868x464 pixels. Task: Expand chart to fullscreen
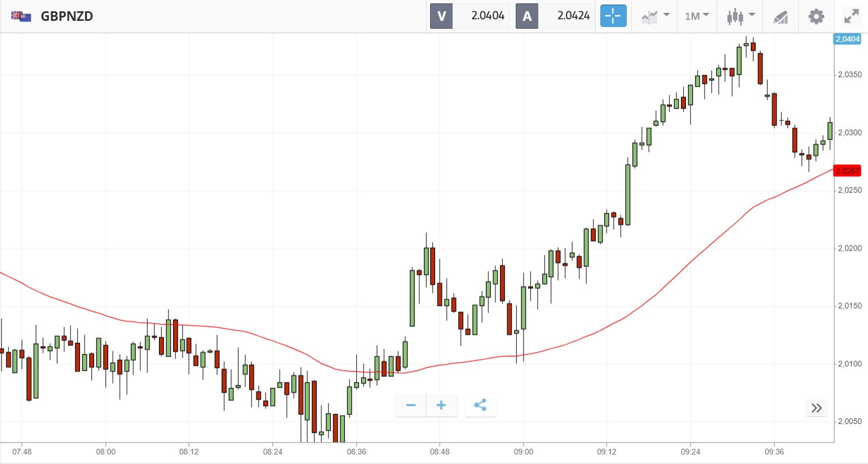851,16
